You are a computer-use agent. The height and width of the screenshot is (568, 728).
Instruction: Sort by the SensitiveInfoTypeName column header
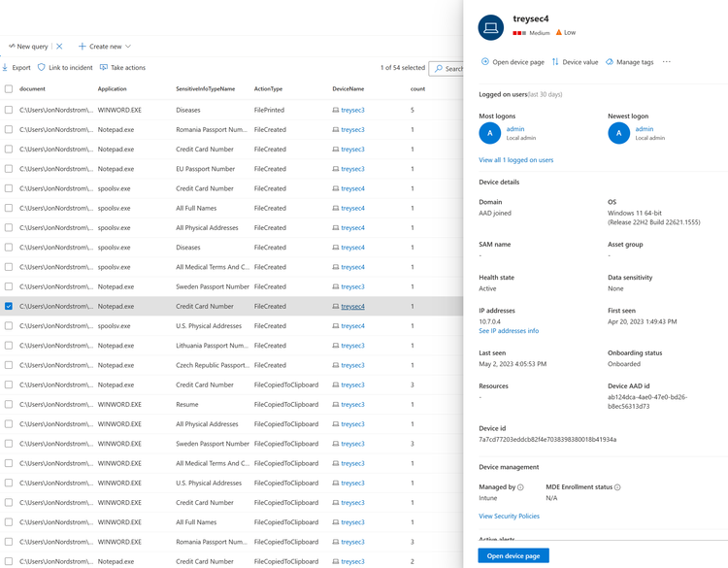click(x=205, y=88)
